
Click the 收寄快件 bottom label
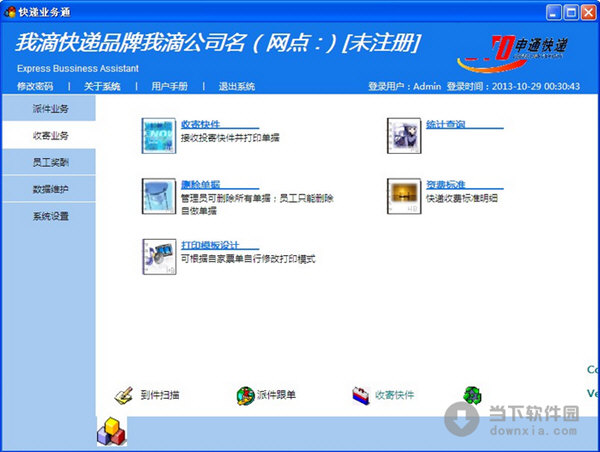[x=395, y=395]
